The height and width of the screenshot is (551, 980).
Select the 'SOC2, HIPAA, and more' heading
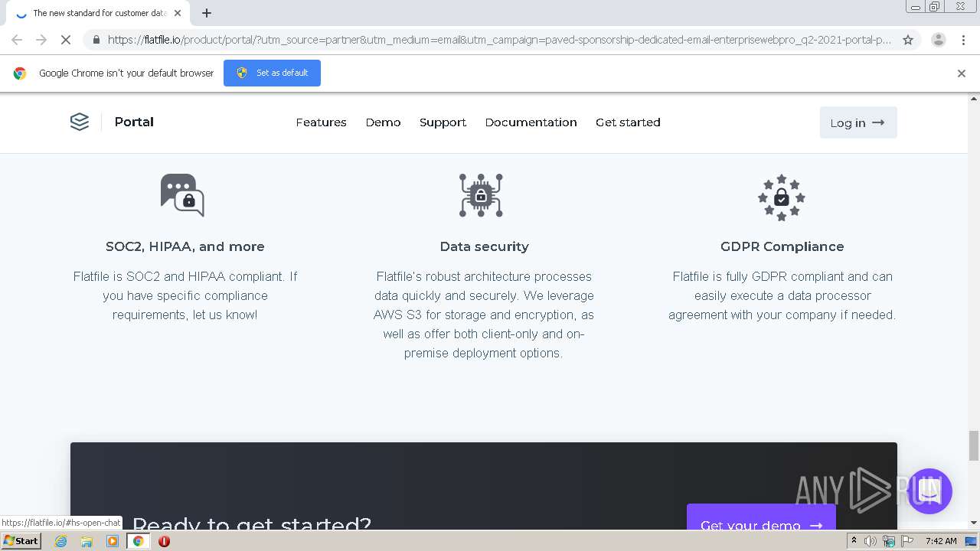coord(185,246)
